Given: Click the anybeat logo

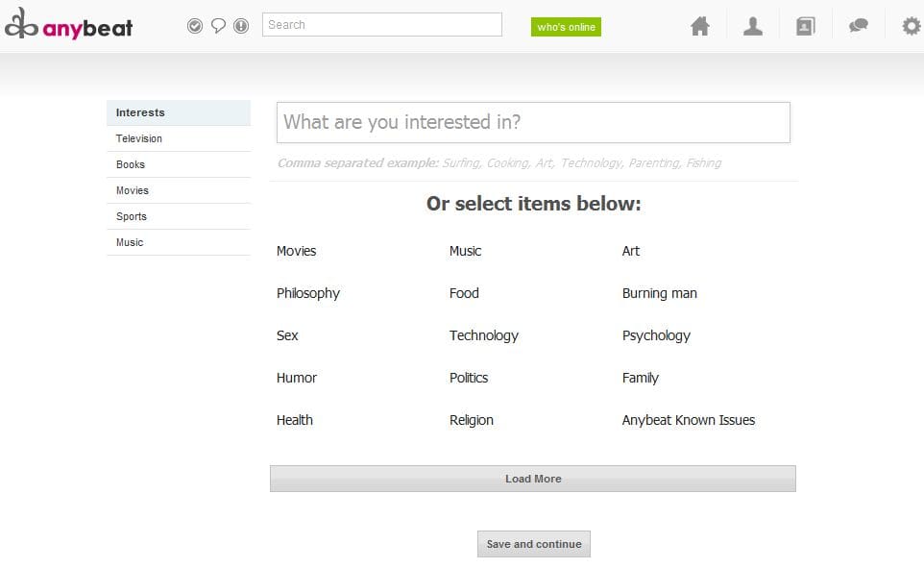Looking at the screenshot, I should (69, 27).
